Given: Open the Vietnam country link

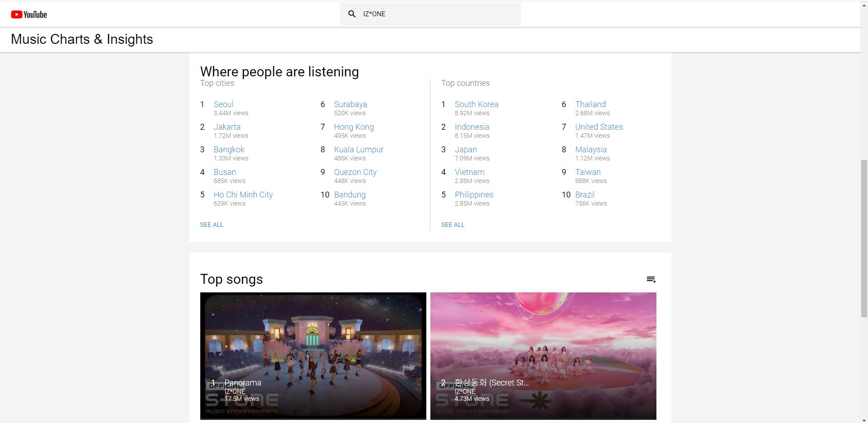Looking at the screenshot, I should [470, 172].
